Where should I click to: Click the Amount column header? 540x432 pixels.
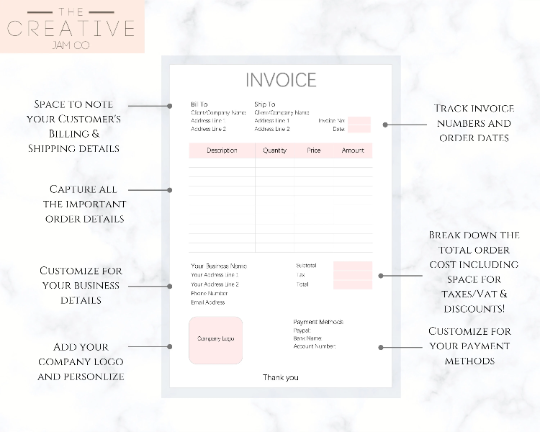[353, 151]
